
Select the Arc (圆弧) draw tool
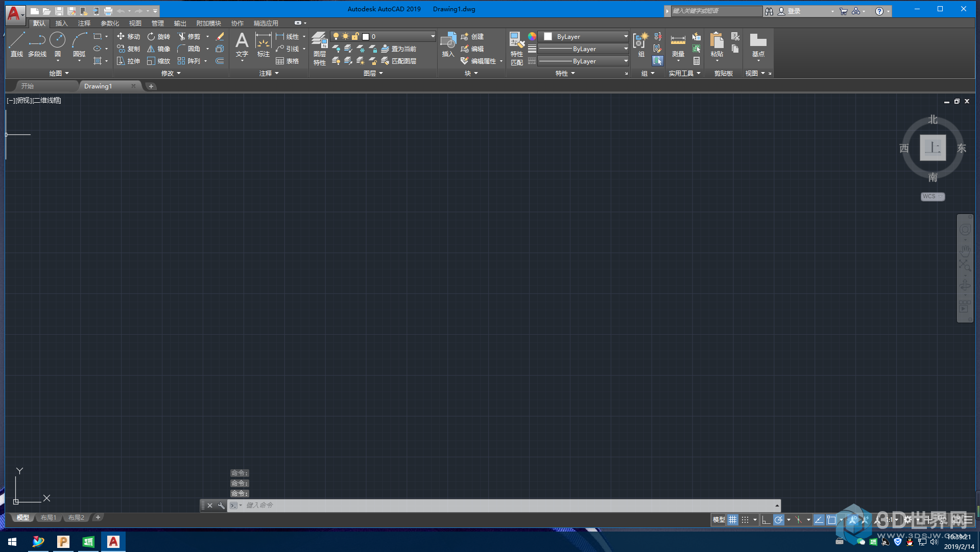tap(79, 44)
